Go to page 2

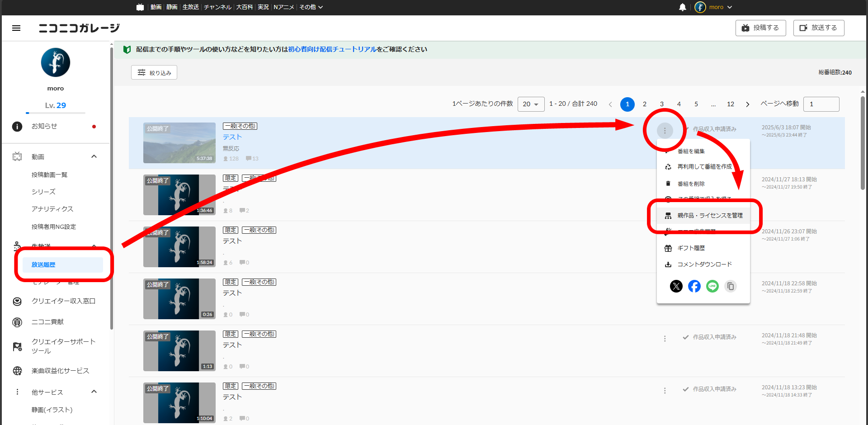645,104
